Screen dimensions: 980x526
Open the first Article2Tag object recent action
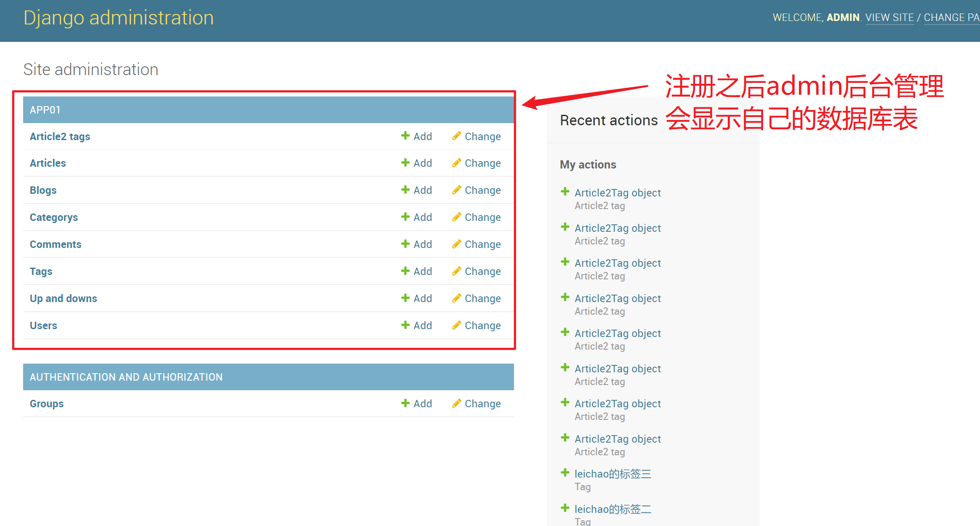coord(617,193)
